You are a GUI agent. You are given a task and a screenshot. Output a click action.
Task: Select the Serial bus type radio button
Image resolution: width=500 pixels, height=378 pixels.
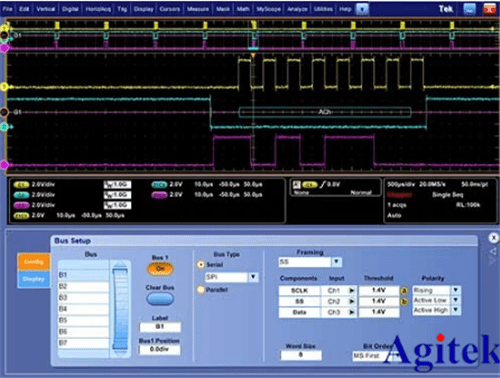point(201,265)
